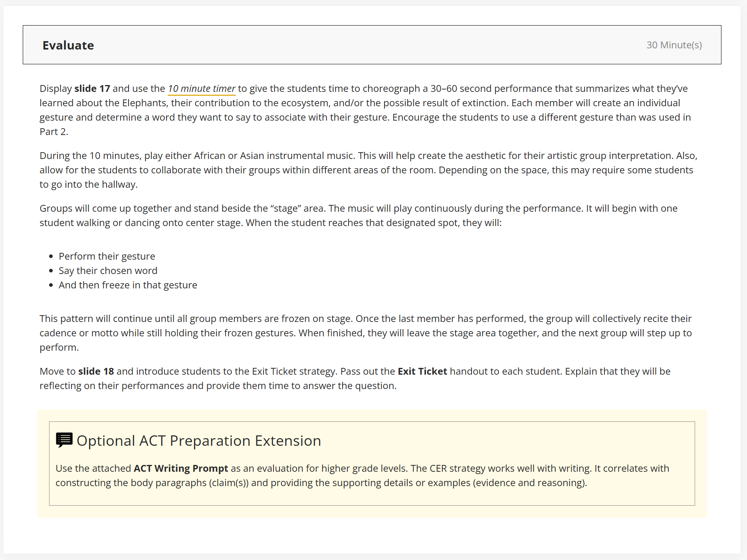
Task: Click the 30 Minute(s) duration label
Action: coord(674,45)
